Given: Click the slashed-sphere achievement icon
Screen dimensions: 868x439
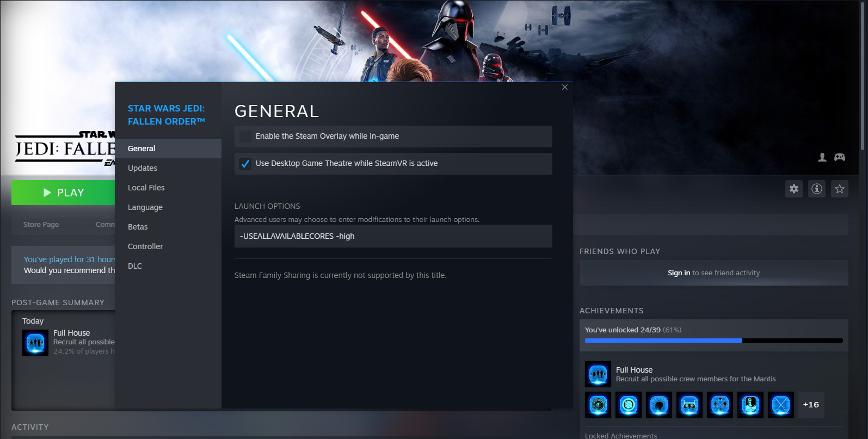Looking at the screenshot, I should point(629,405).
